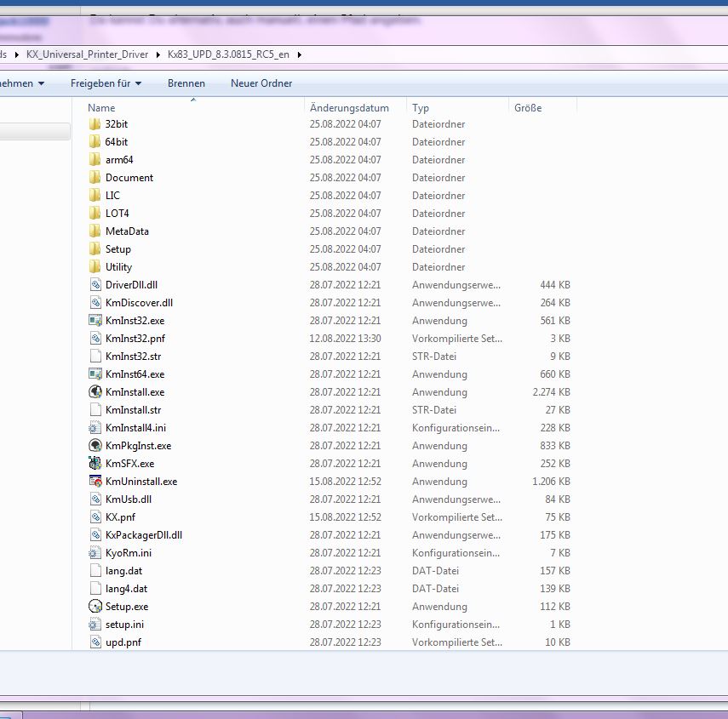Click the KmInst32.pnf file icon
Image resolution: width=728 pixels, height=719 pixels.
click(x=95, y=338)
